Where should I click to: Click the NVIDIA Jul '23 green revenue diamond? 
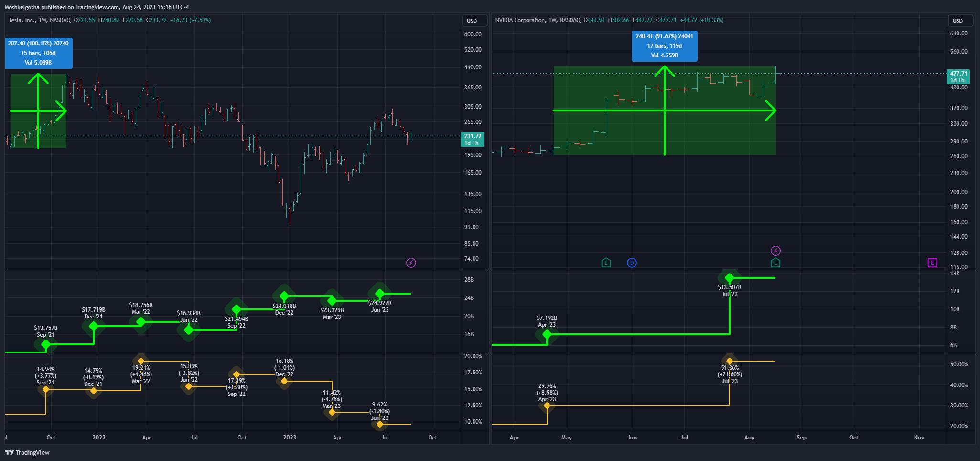click(730, 278)
